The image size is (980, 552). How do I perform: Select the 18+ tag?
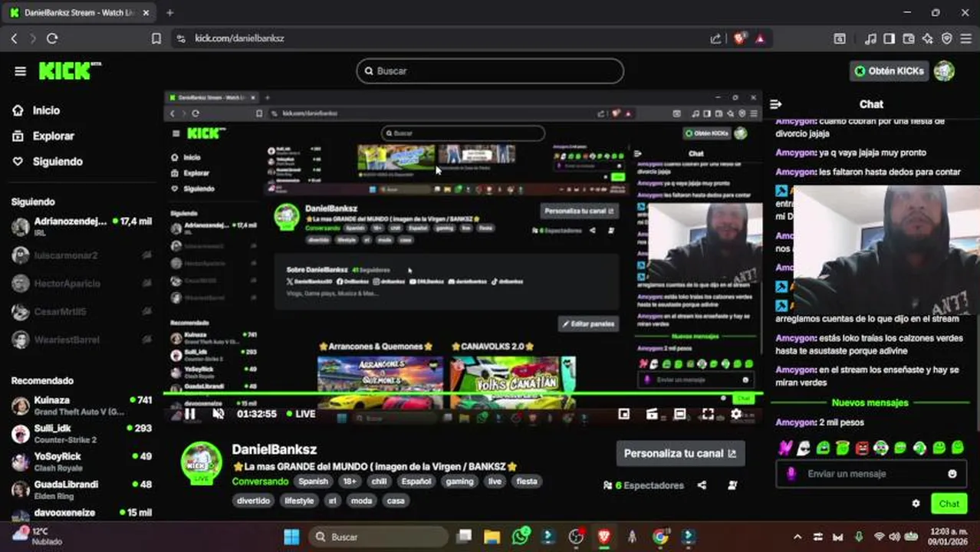[x=350, y=481]
